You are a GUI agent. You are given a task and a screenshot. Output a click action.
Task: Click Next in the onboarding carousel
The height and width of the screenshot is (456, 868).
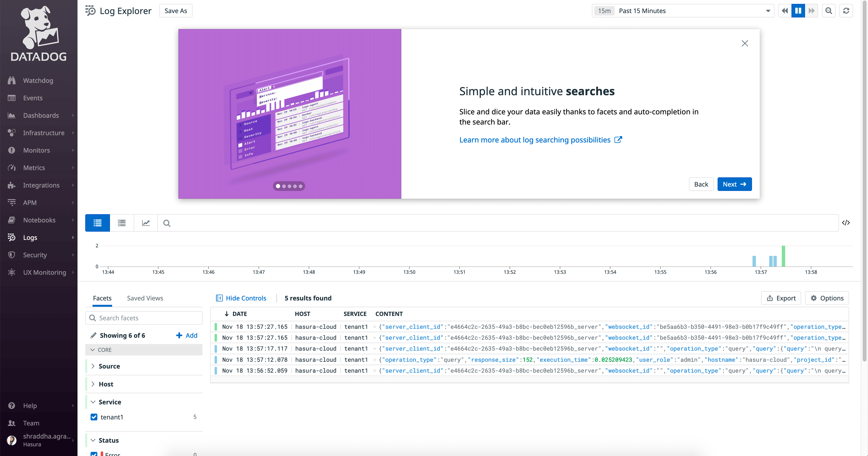coord(735,184)
